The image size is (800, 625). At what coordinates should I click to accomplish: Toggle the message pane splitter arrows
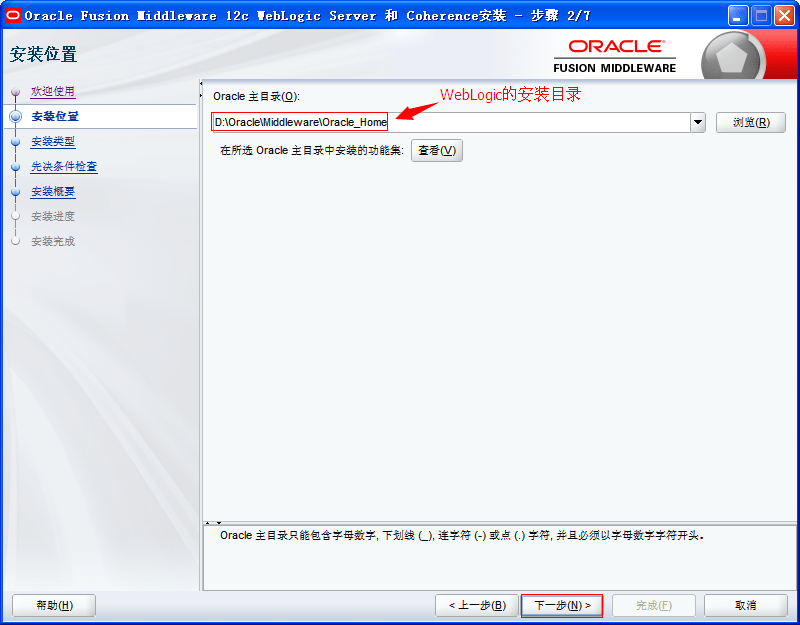213,523
